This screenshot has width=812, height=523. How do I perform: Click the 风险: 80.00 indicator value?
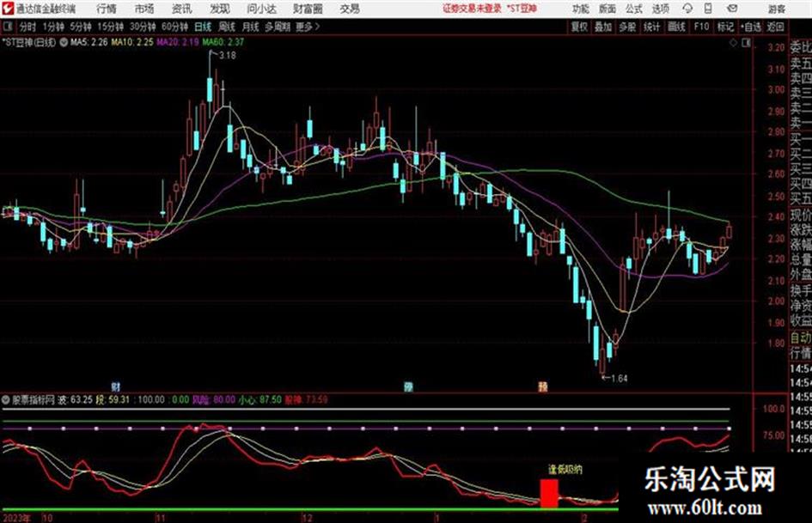coord(213,399)
